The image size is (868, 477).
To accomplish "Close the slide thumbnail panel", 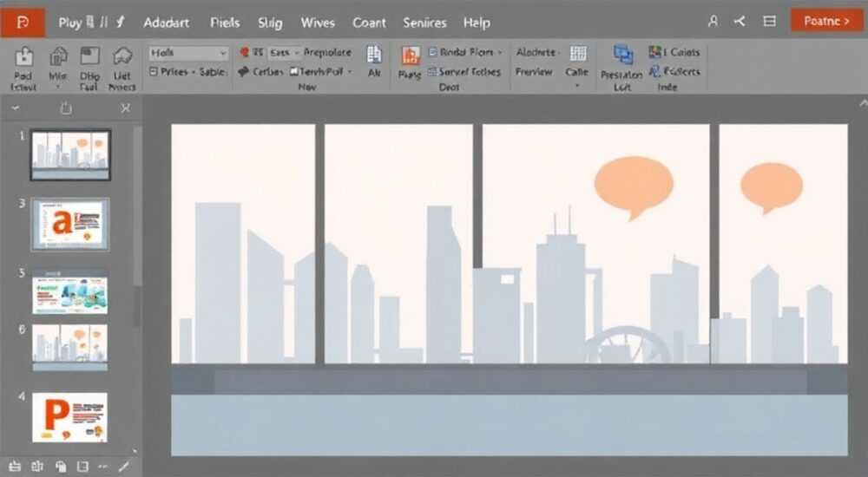I will (x=126, y=108).
